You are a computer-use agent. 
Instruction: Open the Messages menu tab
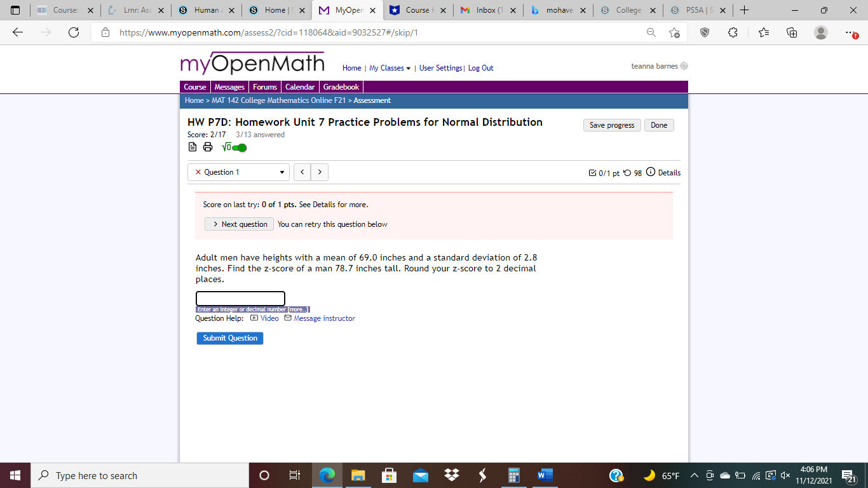[x=229, y=87]
